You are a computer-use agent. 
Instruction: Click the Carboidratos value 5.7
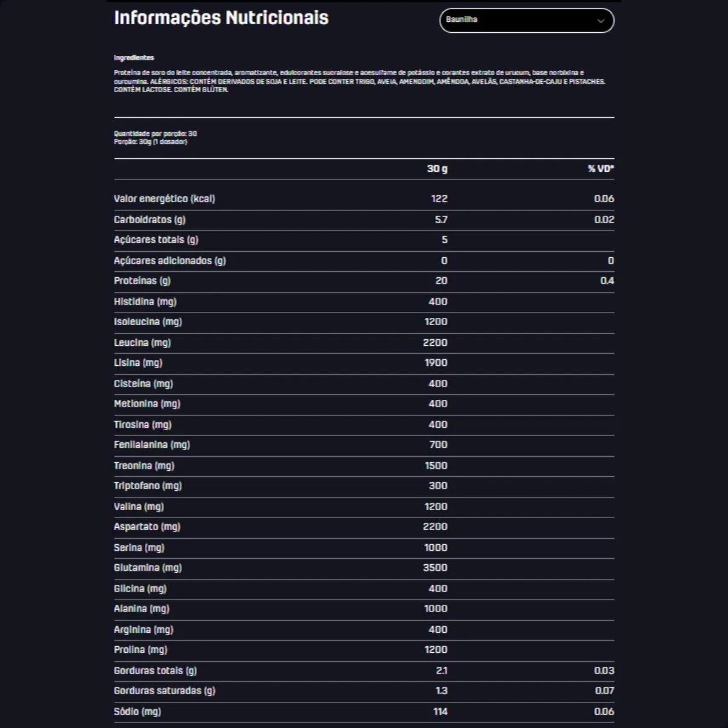441,220
